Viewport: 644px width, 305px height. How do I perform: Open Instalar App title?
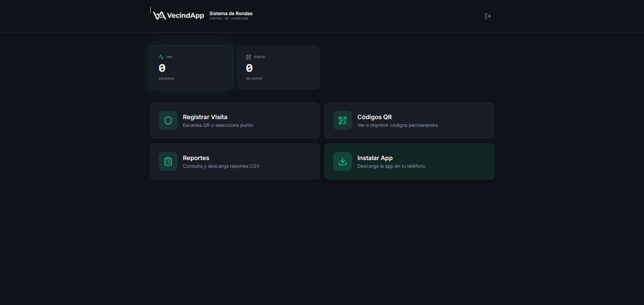click(x=375, y=158)
